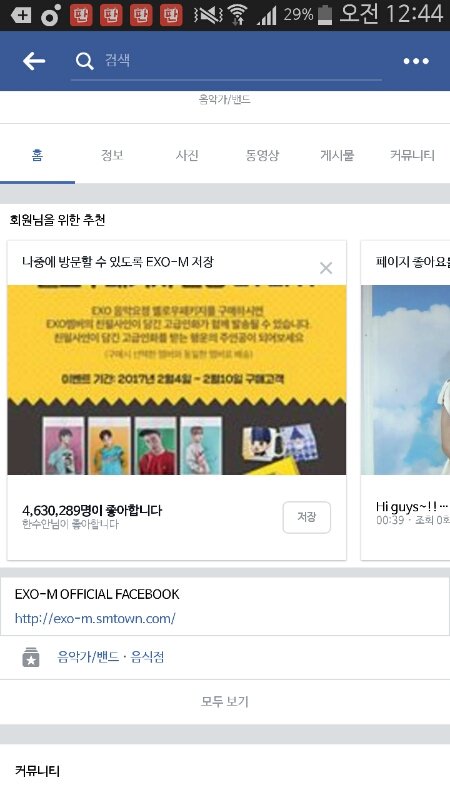Click the 저장 save button
450x800 pixels.
307,517
